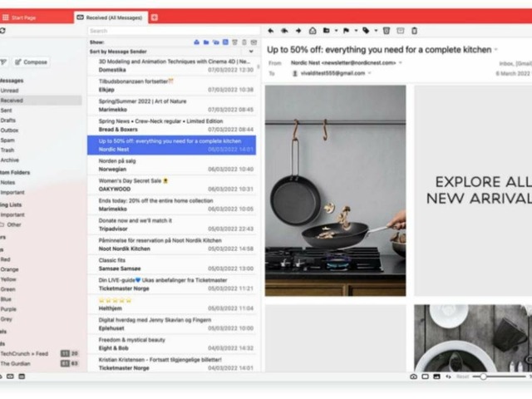Screen dimensions: 532x399
Task: Click the archive box icon in mail toolbar
Action: pyautogui.click(x=400, y=31)
